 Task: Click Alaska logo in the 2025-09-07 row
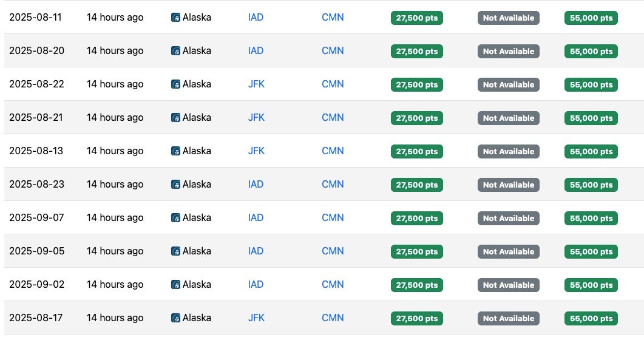[x=175, y=218]
